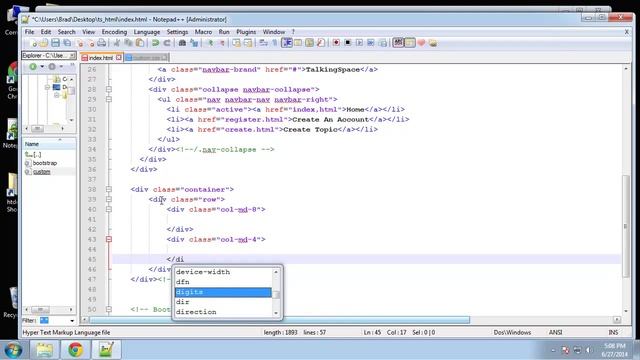Screen dimensions: 640x360
Task: Click the heart plugin toolbar icon
Action: (x=421, y=43)
